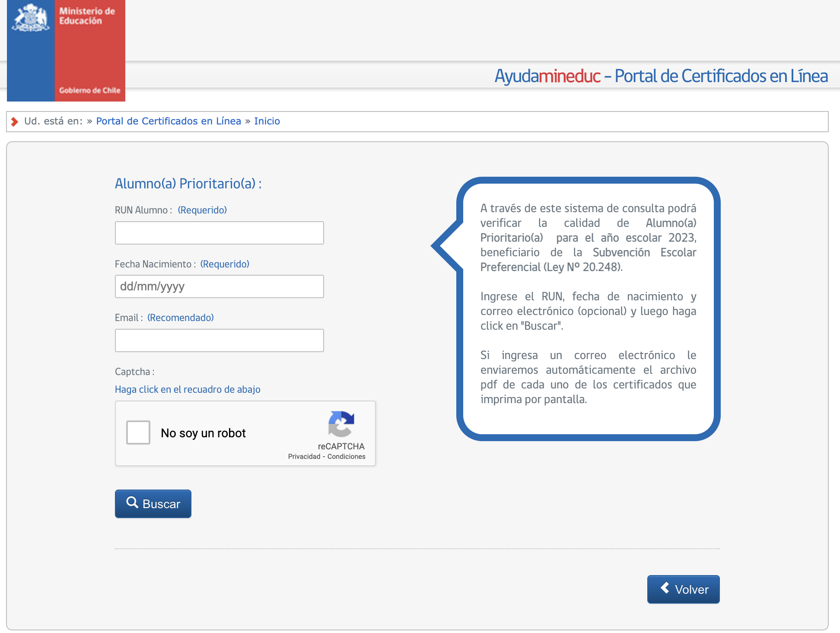Click the 'RUN Alumno :' label
This screenshot has height=633, width=840.
point(143,210)
